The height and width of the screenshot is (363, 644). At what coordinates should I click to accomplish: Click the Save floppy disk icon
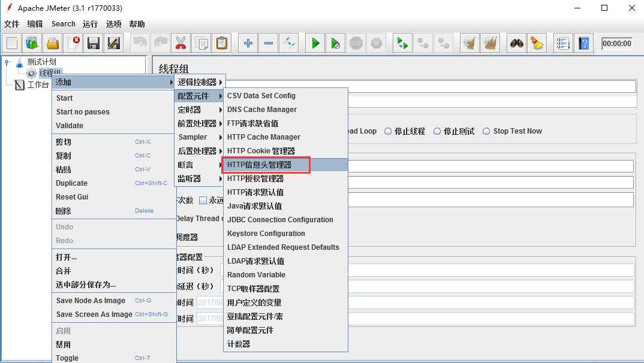coord(93,43)
